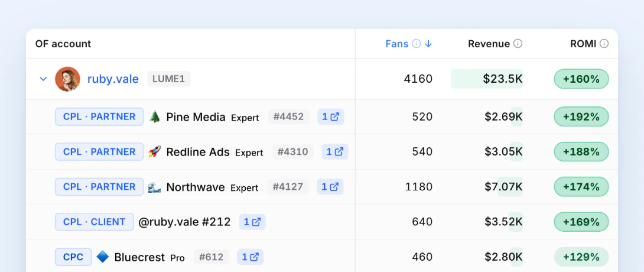Collapse the ruby.vale account row

(x=43, y=79)
